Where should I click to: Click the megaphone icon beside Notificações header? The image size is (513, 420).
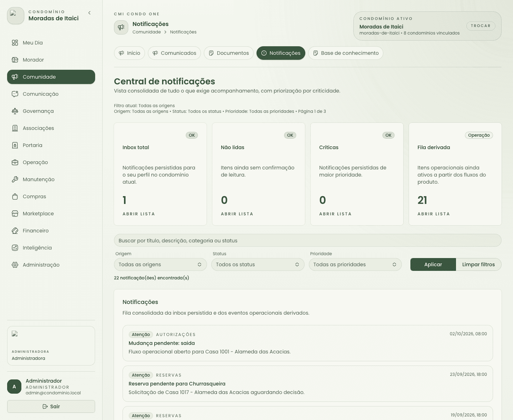121,27
